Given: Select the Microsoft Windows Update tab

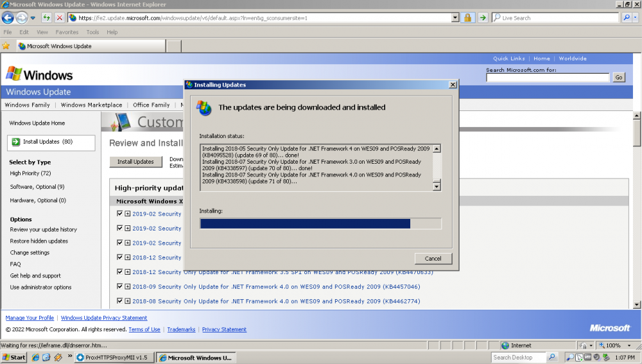Looking at the screenshot, I should [x=91, y=46].
